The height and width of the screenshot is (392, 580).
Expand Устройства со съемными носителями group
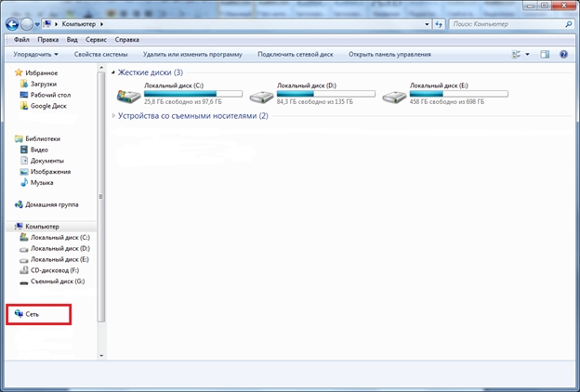[192, 116]
